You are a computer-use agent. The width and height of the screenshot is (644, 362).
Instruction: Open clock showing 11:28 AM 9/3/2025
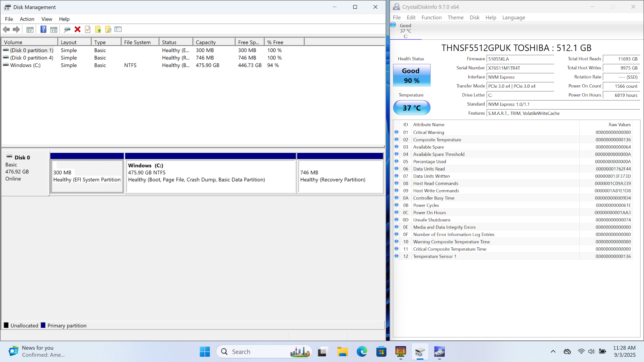pos(624,351)
